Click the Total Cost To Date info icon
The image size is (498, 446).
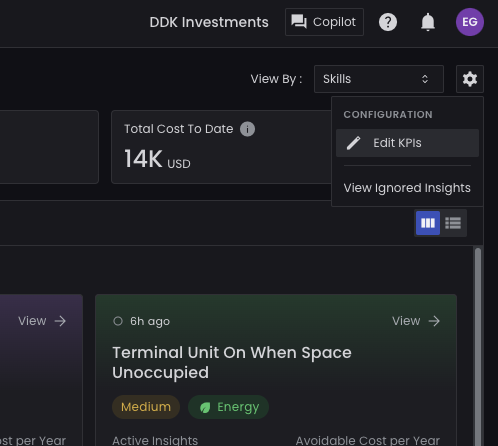[x=247, y=129]
